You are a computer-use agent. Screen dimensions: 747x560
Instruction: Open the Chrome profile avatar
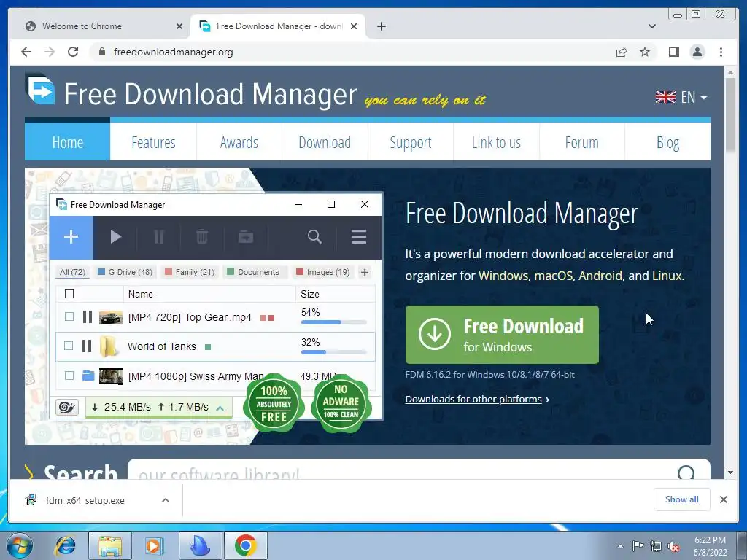coord(697,52)
